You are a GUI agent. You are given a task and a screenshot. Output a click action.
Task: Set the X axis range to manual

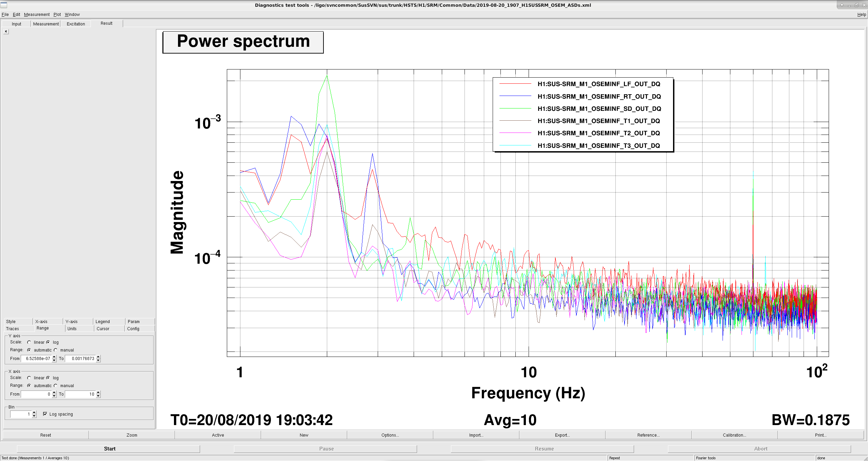click(x=56, y=386)
